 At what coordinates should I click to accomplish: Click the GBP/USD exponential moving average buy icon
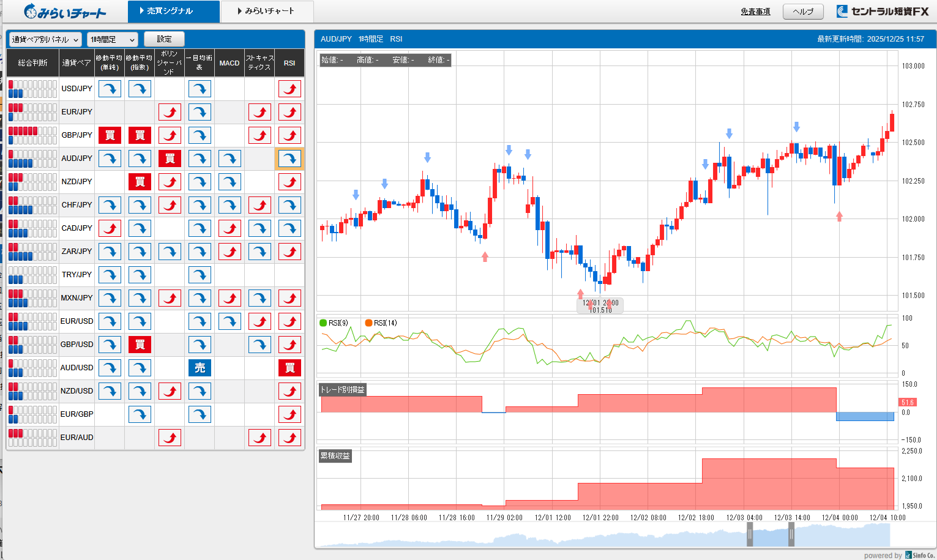[x=140, y=345]
